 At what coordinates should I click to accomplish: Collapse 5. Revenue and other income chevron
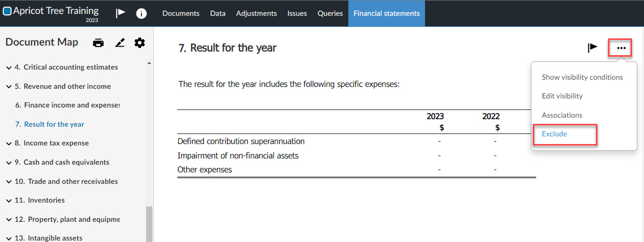click(x=9, y=87)
